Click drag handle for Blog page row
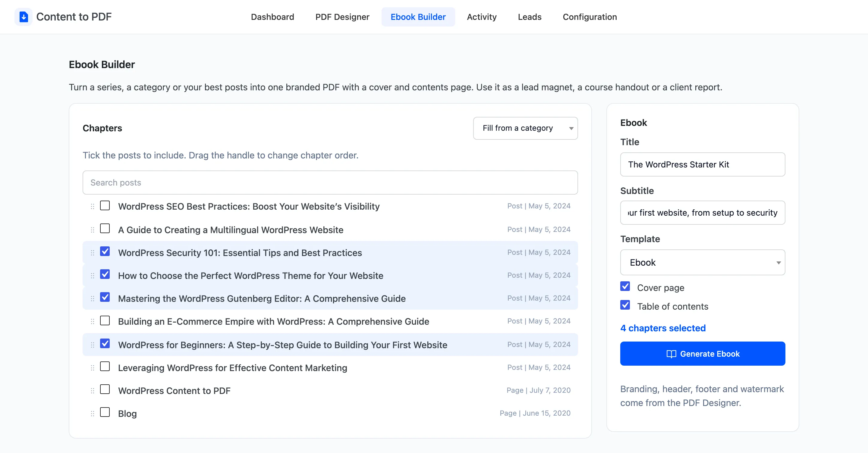 (x=92, y=414)
